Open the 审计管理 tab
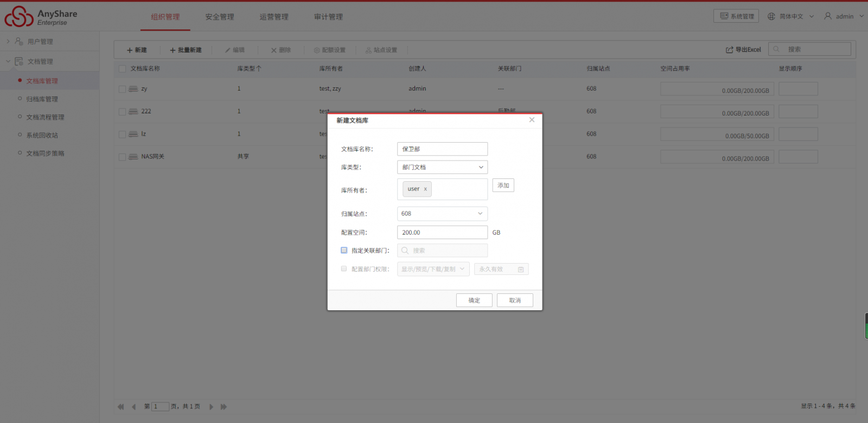 click(x=328, y=17)
